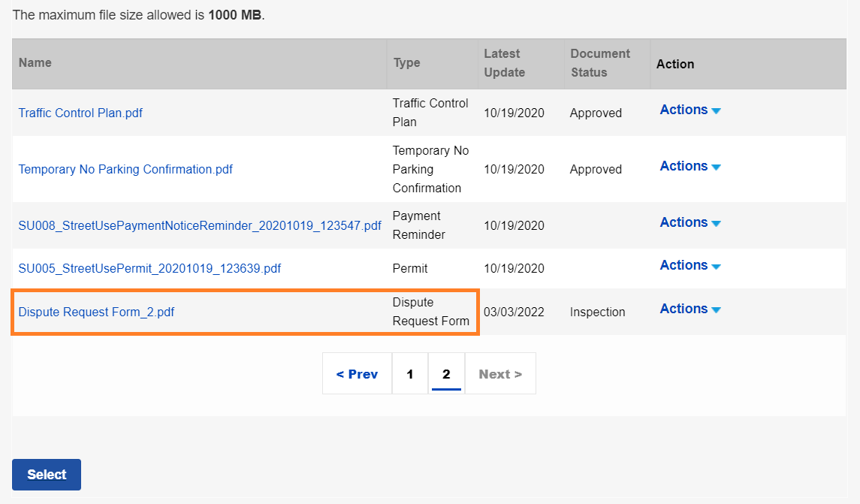Select page 2 in pagination

pos(446,374)
